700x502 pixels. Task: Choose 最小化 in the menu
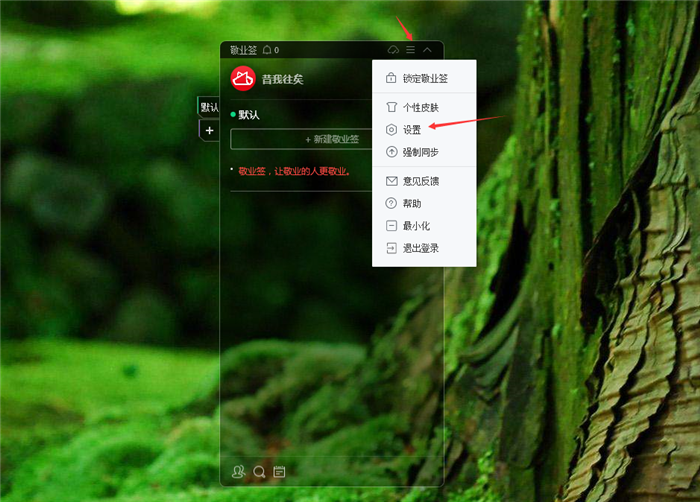point(415,225)
